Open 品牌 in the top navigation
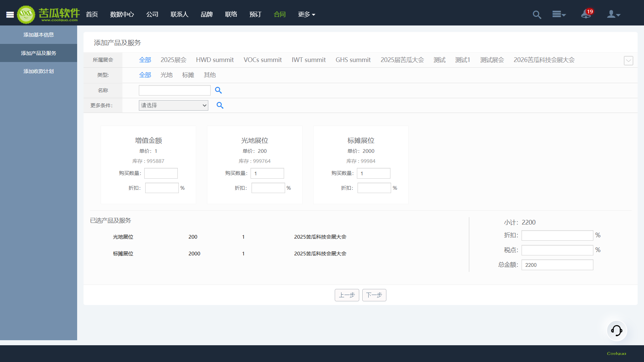 tap(207, 14)
